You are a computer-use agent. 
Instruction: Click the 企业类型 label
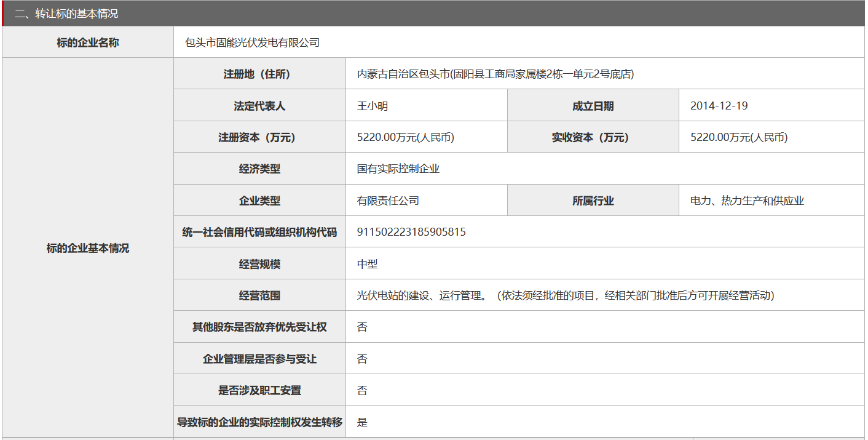click(x=259, y=201)
